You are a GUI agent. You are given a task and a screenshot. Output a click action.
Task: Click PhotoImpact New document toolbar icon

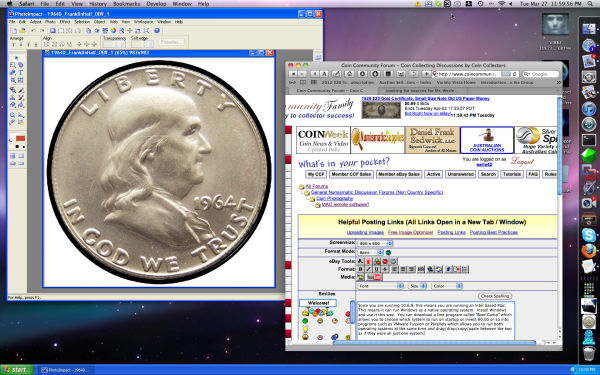pyautogui.click(x=15, y=31)
